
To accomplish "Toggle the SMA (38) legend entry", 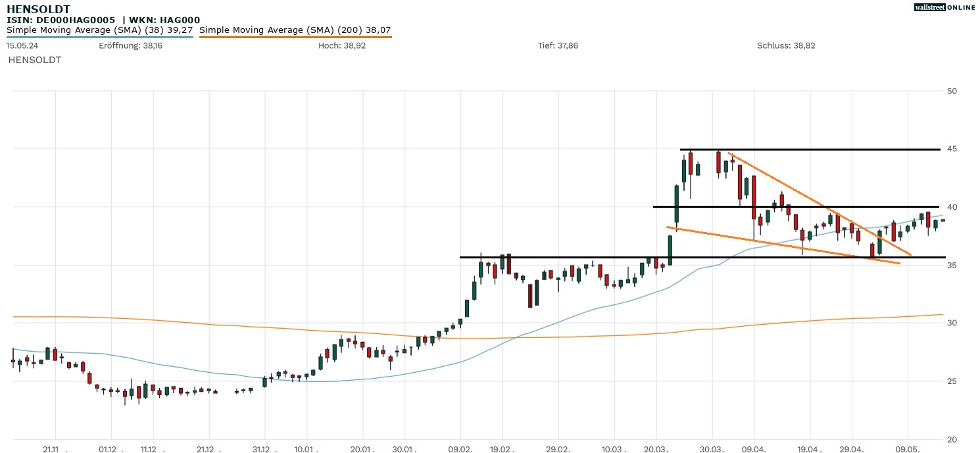I will coord(100,30).
